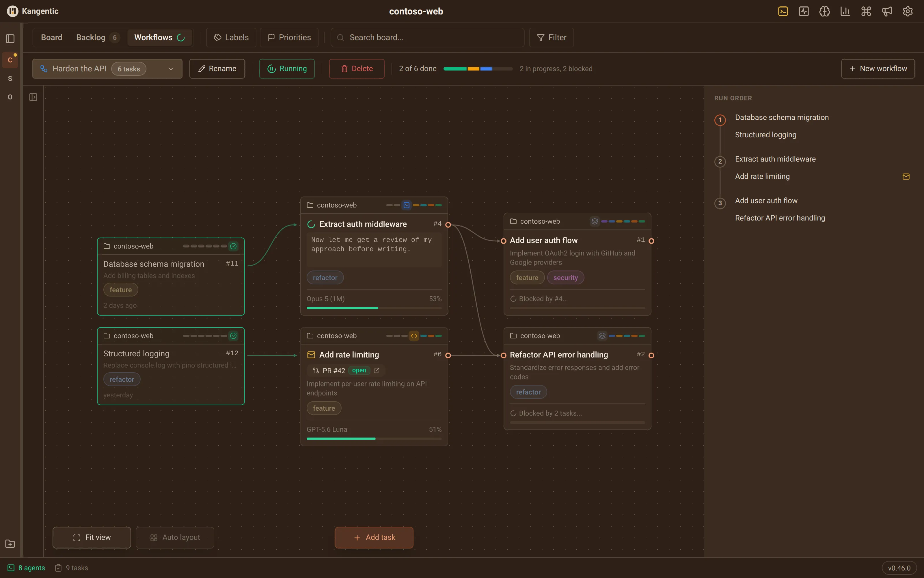Click the brain icon in top bar
Screen dimensions: 924x578
click(x=824, y=12)
